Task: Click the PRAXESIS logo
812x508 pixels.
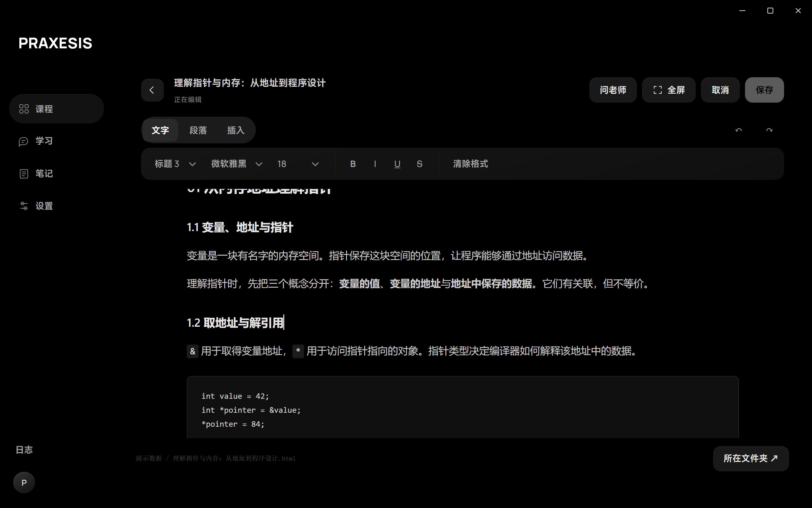Action: pyautogui.click(x=56, y=43)
